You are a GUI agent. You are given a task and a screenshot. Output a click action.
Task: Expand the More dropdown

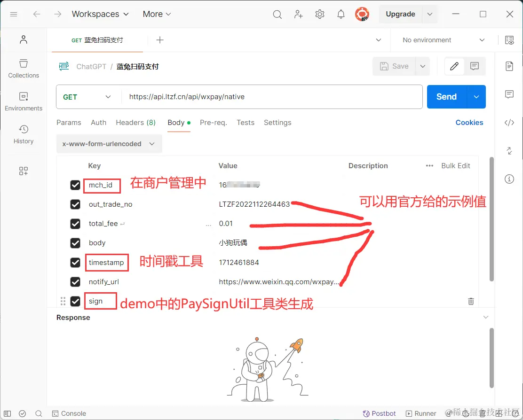click(x=157, y=14)
